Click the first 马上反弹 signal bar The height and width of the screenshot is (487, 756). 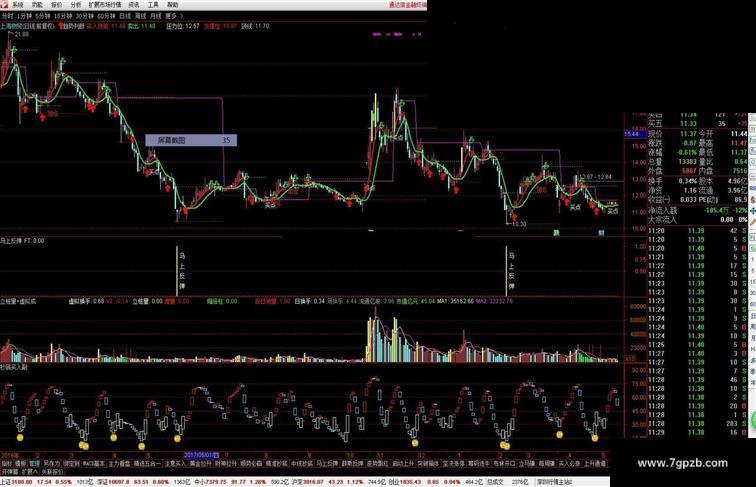tap(177, 271)
